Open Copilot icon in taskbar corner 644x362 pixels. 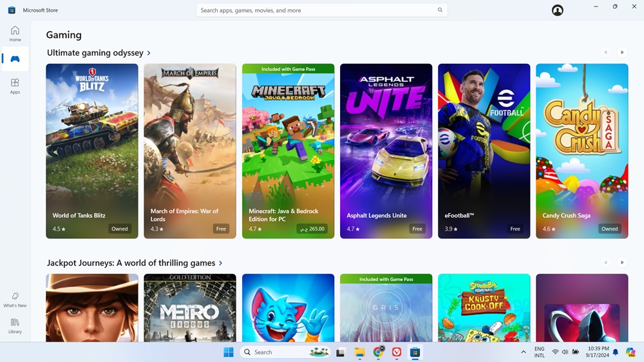coord(630,352)
